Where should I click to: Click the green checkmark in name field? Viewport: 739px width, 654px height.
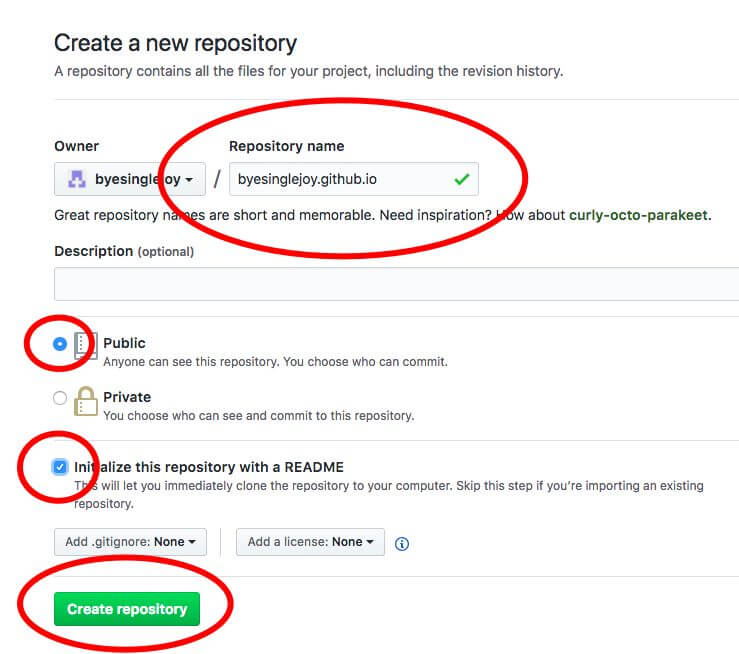coord(461,180)
